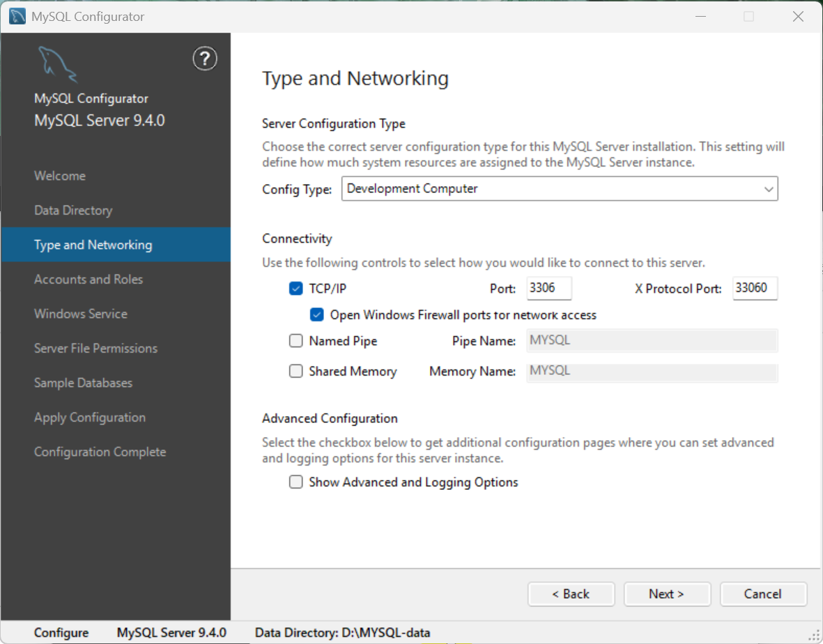Viewport: 823px width, 644px height.
Task: Click the Data Directory status bar text
Action: pos(342,633)
